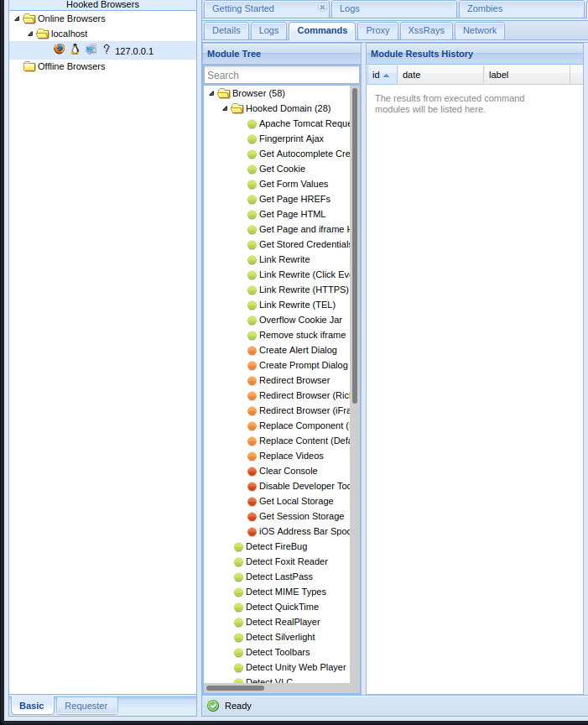The height and width of the screenshot is (725, 588).
Task: Click the Linux penguin icon next to 127.0.0.1
Action: click(75, 49)
